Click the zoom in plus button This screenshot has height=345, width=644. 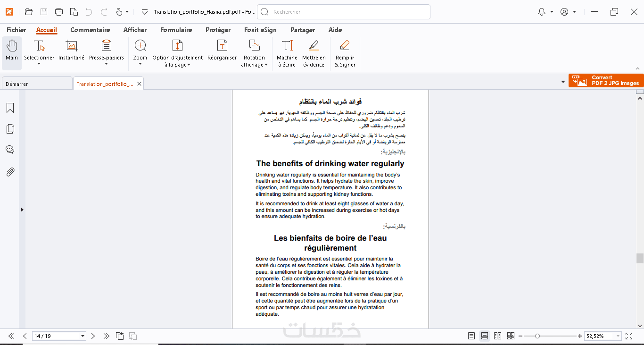[580, 336]
